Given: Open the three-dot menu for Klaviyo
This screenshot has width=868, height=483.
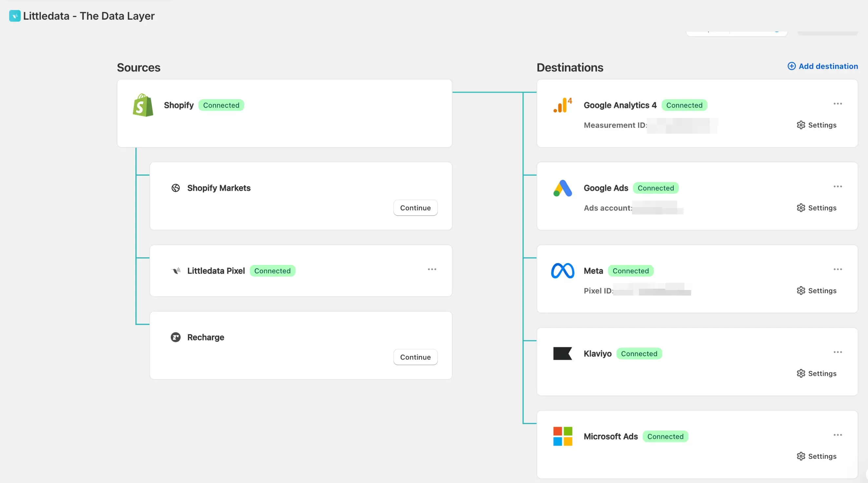Looking at the screenshot, I should [838, 352].
